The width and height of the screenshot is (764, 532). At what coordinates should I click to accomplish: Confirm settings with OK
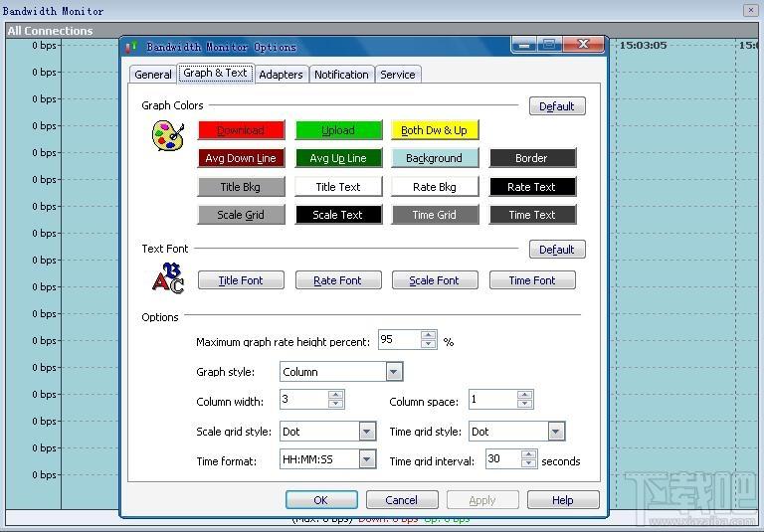(321, 500)
